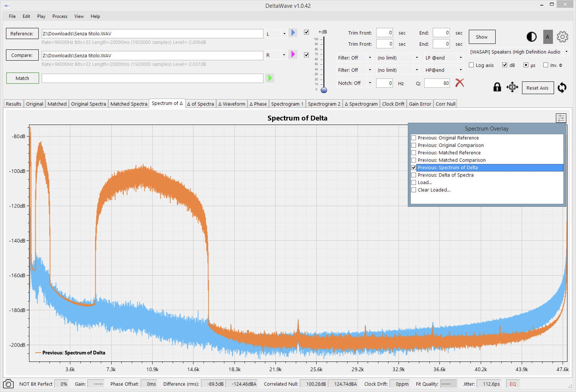Open the Play menu

point(41,16)
